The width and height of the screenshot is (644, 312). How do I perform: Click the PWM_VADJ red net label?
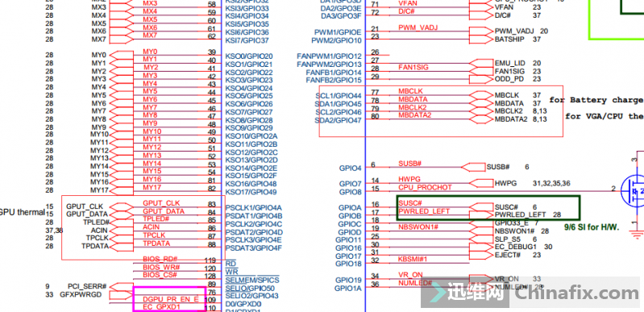(x=418, y=27)
